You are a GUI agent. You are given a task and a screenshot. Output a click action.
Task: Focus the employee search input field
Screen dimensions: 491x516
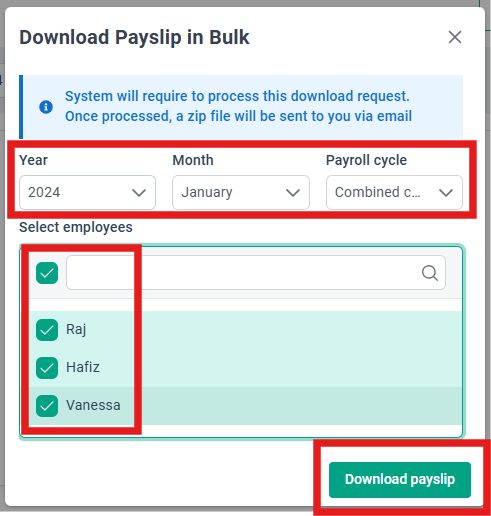click(x=256, y=273)
